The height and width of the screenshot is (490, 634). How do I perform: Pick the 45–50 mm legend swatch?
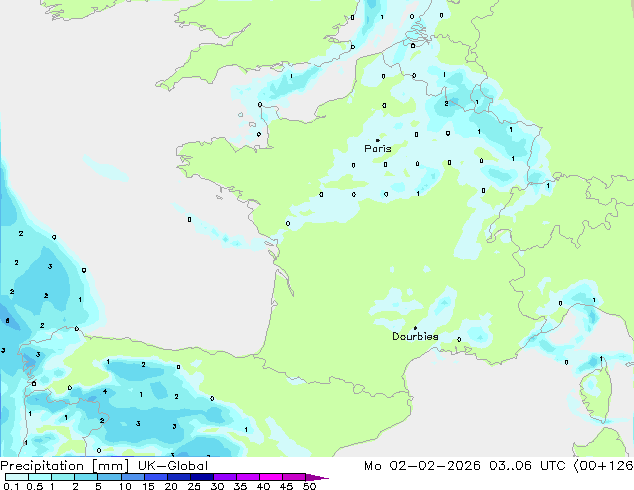[x=294, y=477]
